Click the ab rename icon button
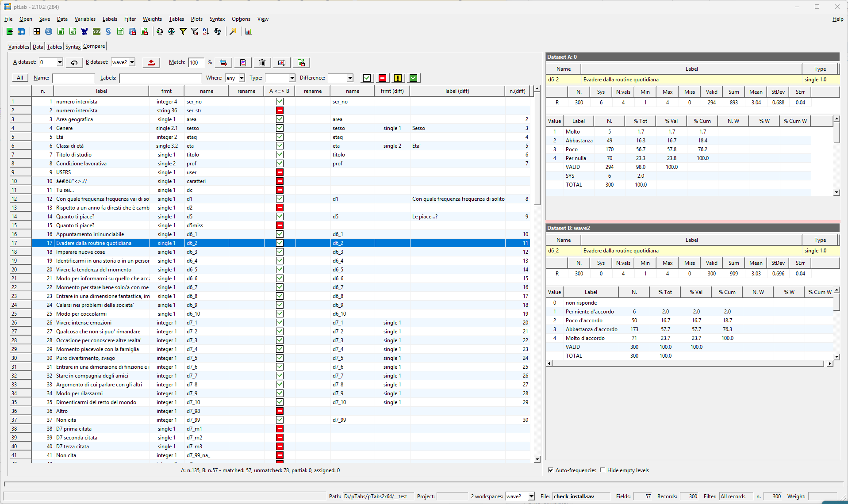Viewport: 848px width, 504px height. click(282, 62)
